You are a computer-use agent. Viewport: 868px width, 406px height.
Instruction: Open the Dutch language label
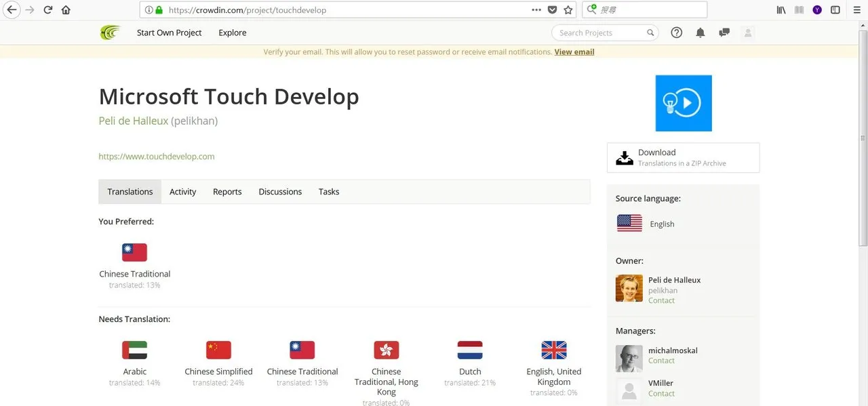[x=470, y=371]
